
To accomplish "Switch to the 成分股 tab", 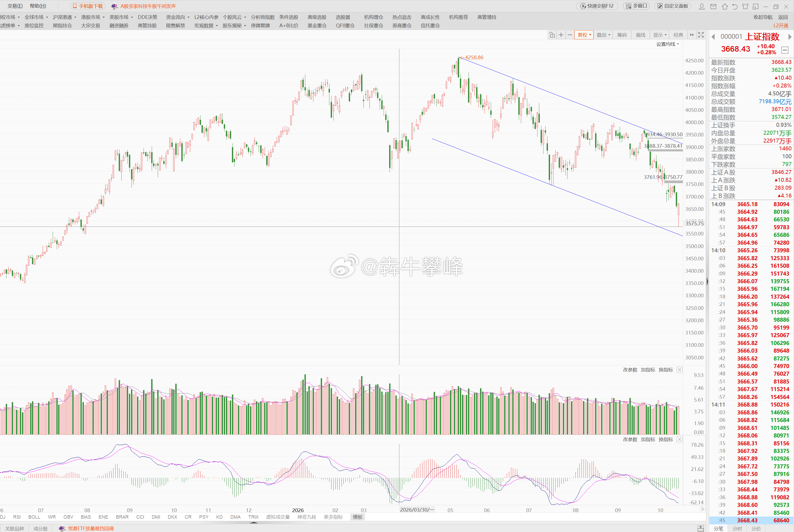I will click(x=40, y=529).
